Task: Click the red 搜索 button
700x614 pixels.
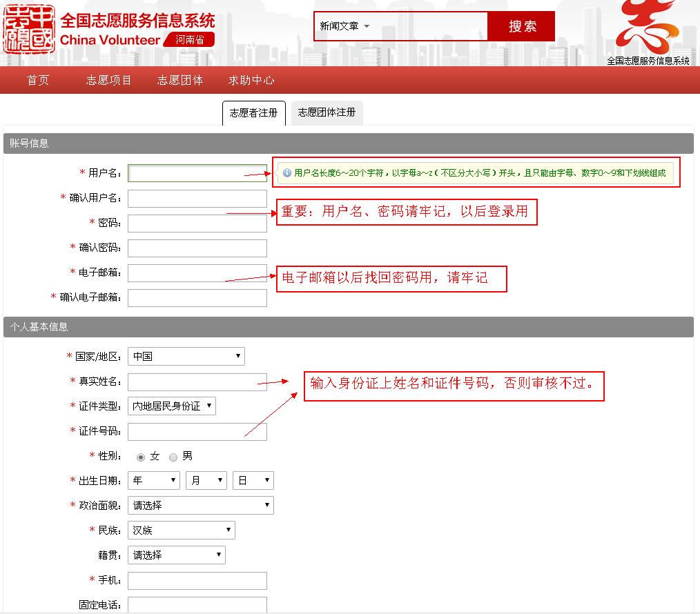Action: tap(522, 27)
